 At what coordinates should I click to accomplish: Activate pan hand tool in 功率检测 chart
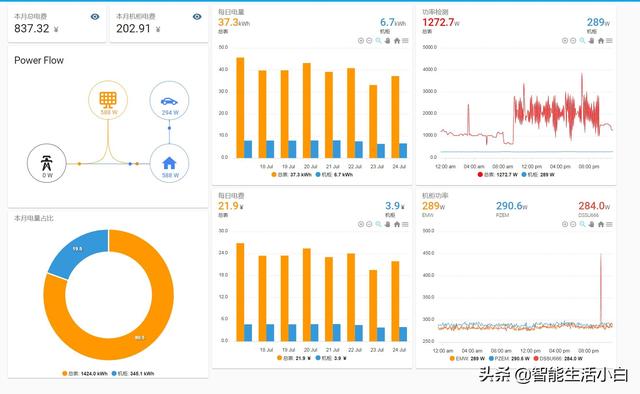pyautogui.click(x=591, y=41)
